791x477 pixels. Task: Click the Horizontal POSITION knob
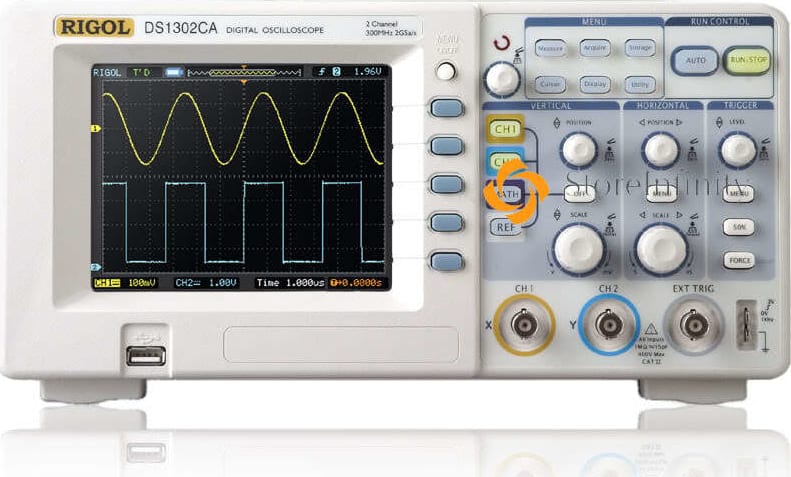[x=660, y=150]
